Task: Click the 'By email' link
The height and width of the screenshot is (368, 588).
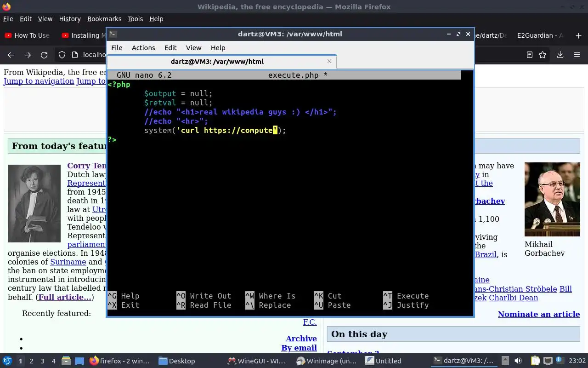Action: (299, 348)
